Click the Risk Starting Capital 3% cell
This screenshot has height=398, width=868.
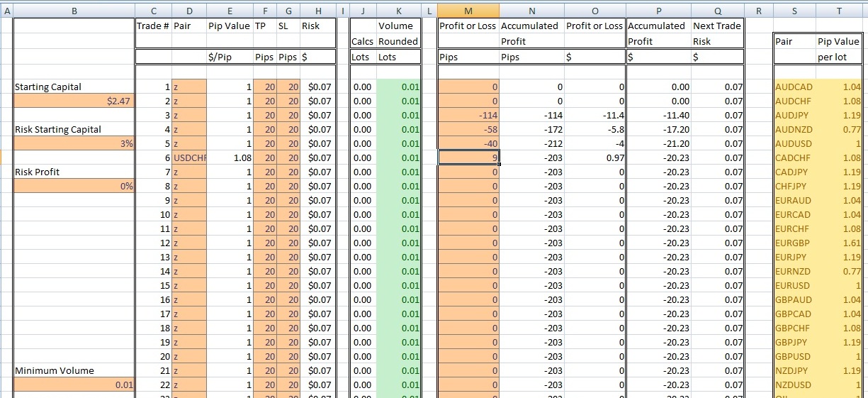(74, 143)
